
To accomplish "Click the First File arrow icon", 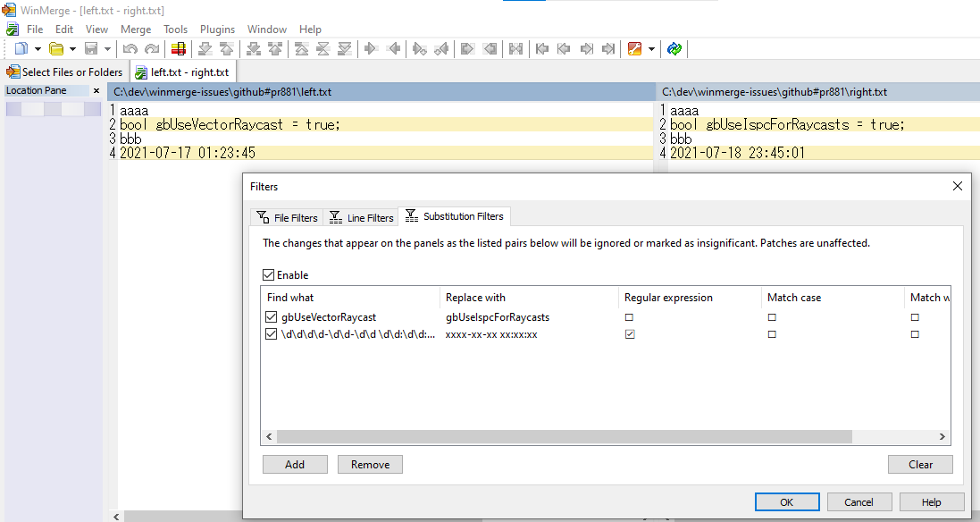I will click(542, 49).
